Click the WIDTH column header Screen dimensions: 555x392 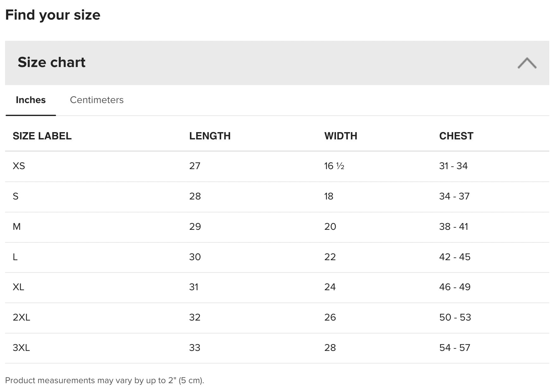pyautogui.click(x=340, y=136)
